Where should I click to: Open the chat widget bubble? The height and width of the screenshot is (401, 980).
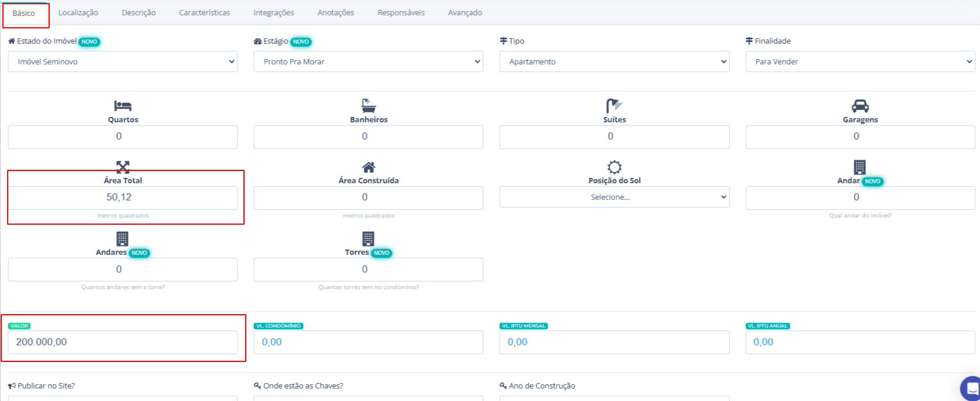(971, 389)
